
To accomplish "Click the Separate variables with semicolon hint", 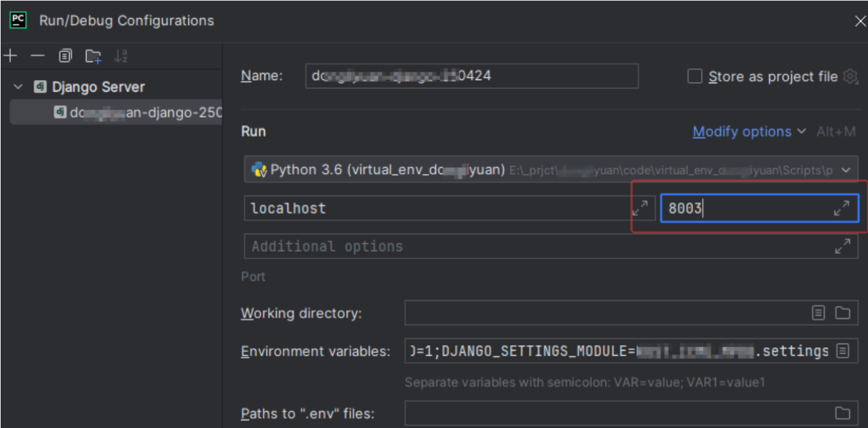I will (584, 383).
